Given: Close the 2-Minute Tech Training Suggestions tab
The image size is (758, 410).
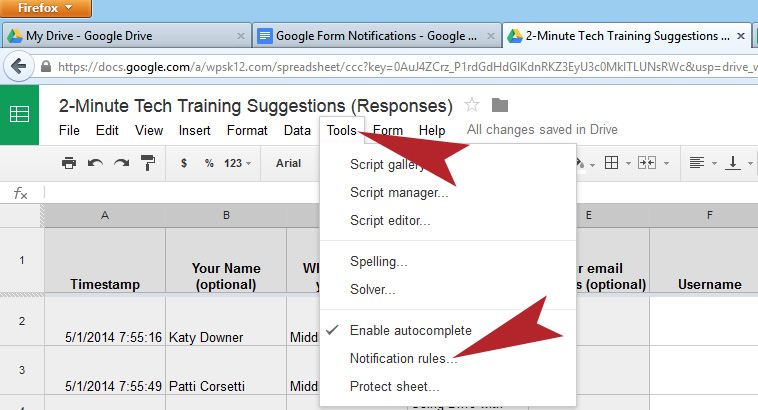Looking at the screenshot, I should pos(741,36).
